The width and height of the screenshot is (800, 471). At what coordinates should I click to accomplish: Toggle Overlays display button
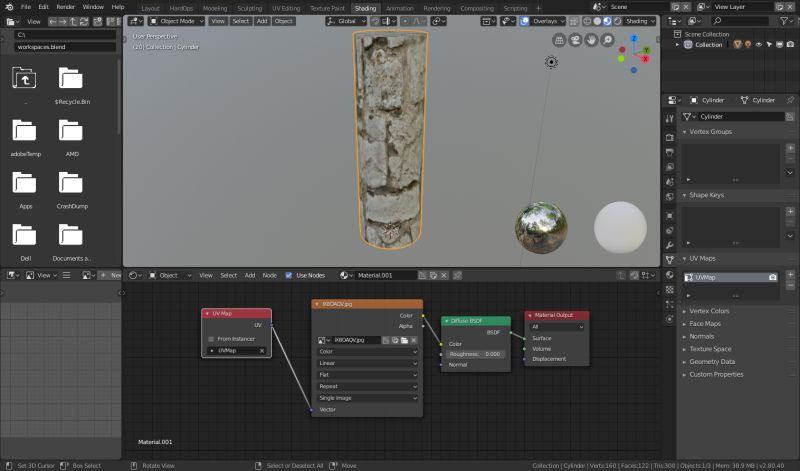(524, 21)
